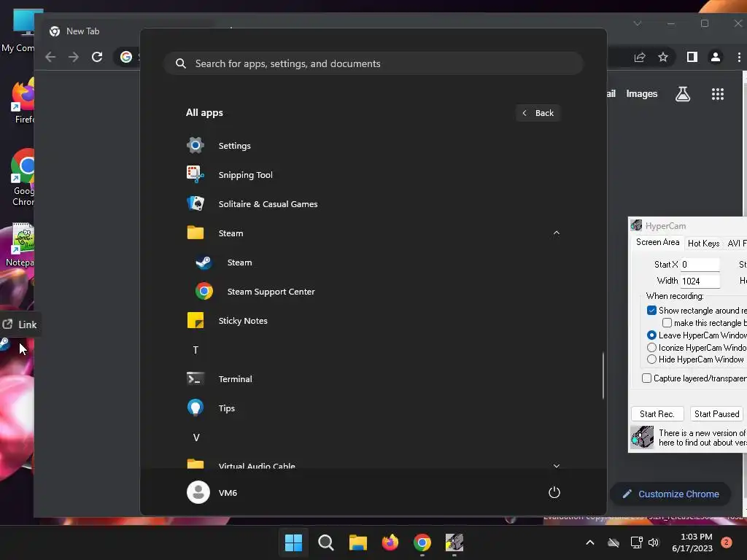747x560 pixels.
Task: Toggle Show rectangle around recorded area
Action: [651, 311]
